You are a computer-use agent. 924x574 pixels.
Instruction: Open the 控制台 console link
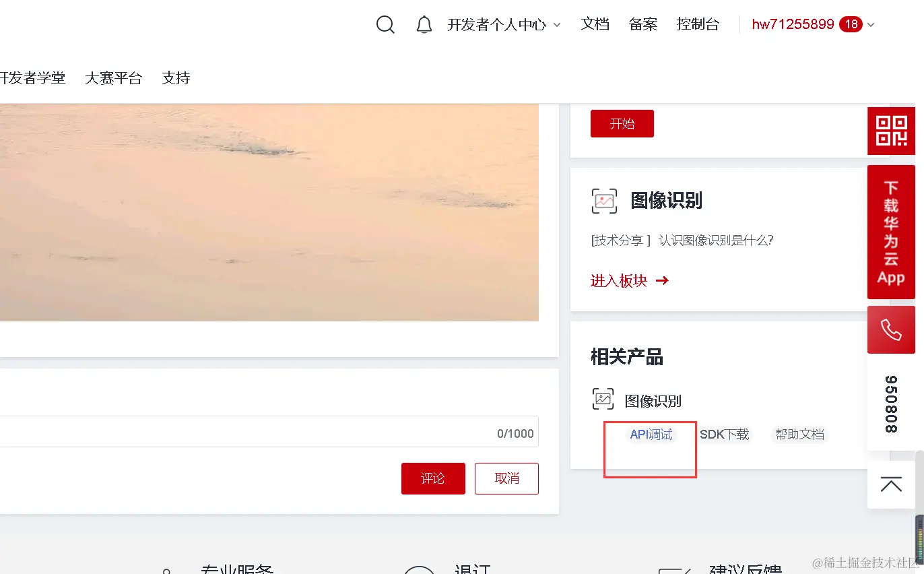point(698,24)
